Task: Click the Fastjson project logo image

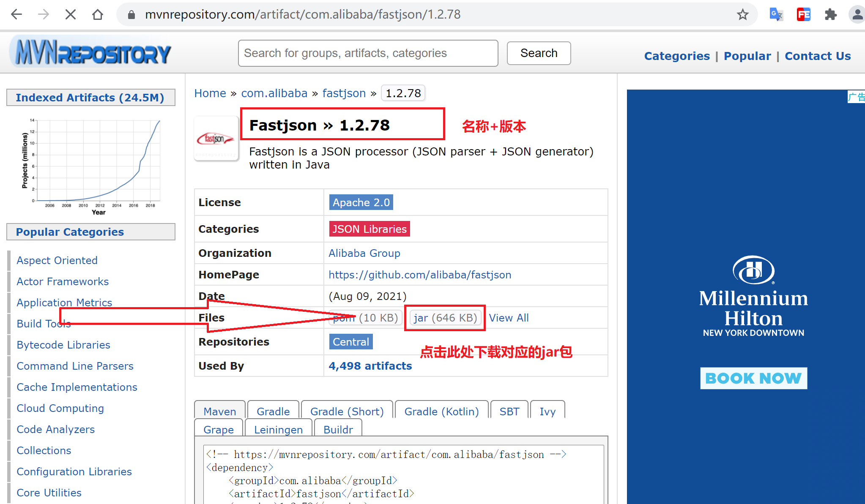Action: 216,139
